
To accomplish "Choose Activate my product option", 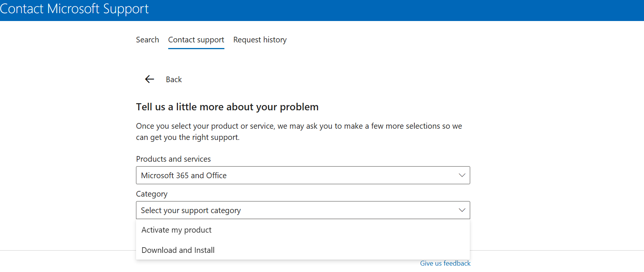I will [303, 230].
